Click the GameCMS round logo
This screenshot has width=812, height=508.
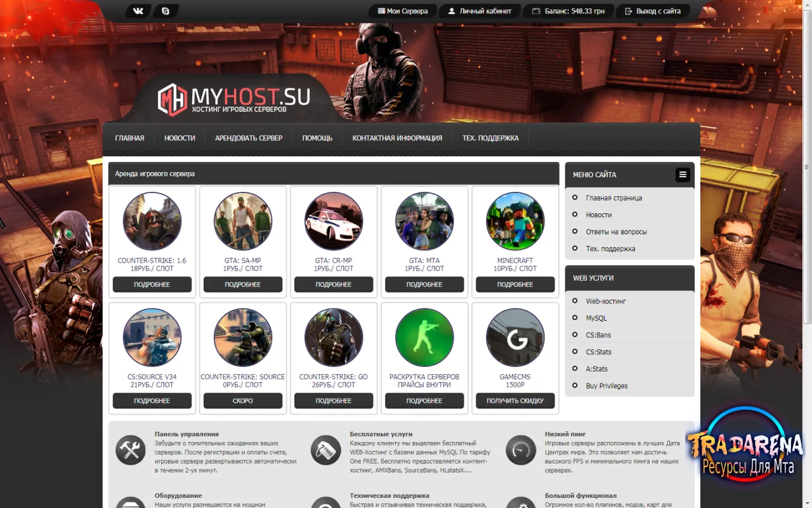click(515, 338)
